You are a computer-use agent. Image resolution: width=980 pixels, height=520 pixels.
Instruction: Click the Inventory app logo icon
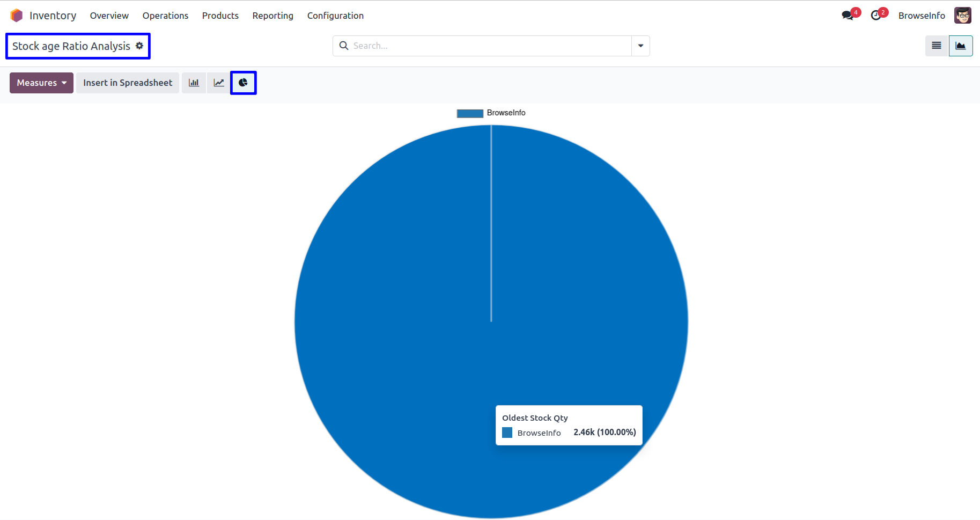coord(17,16)
